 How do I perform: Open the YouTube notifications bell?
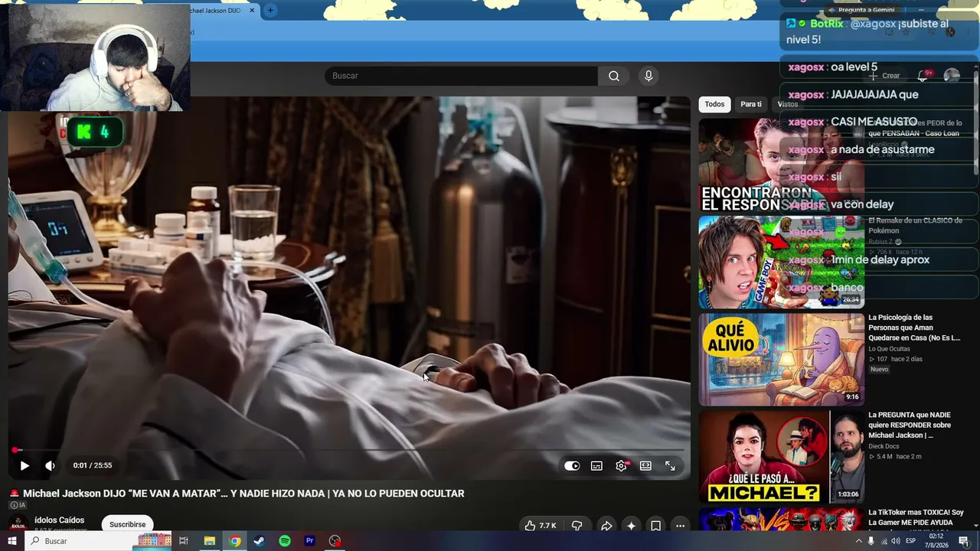pos(923,76)
